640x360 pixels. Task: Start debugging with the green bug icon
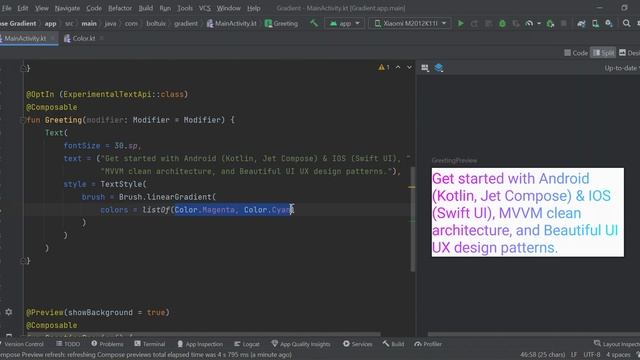[502, 24]
